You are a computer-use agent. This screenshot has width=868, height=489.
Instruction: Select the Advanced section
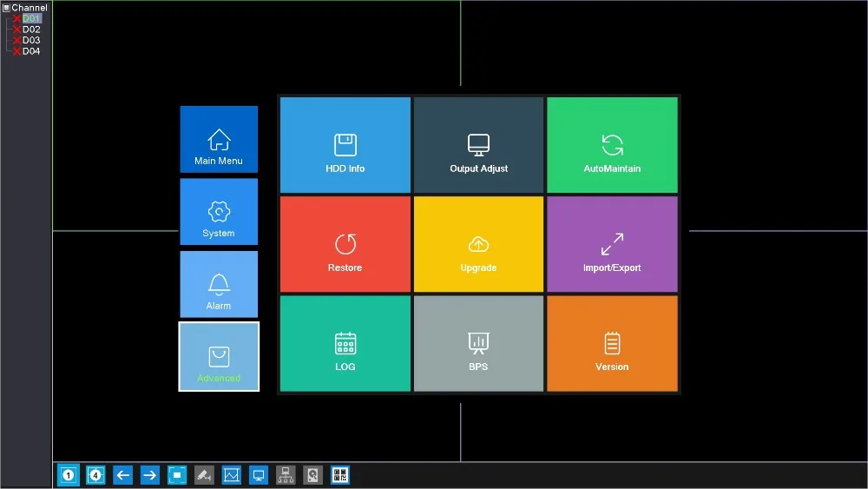coord(219,357)
